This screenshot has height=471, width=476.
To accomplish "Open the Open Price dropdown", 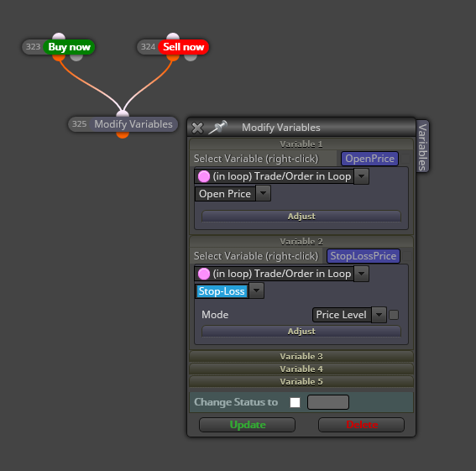I will click(x=263, y=194).
